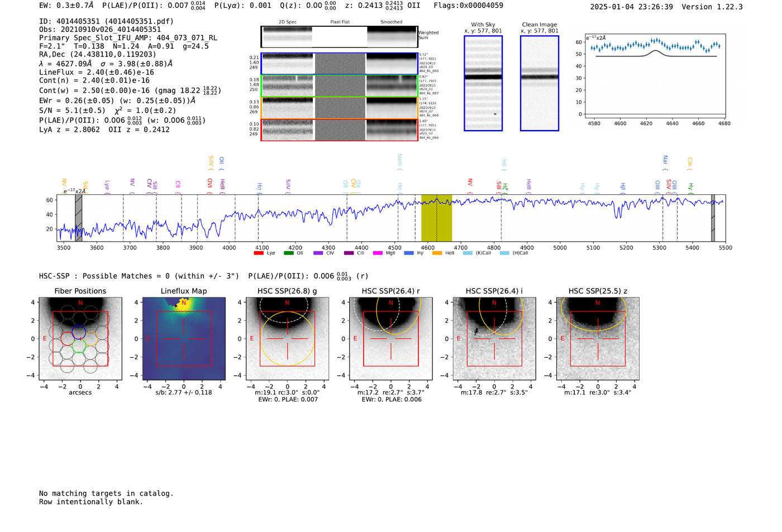Select the s/b: 2.77 +/- 0.118 caption
This screenshot has height=532, width=782.
coord(184,392)
